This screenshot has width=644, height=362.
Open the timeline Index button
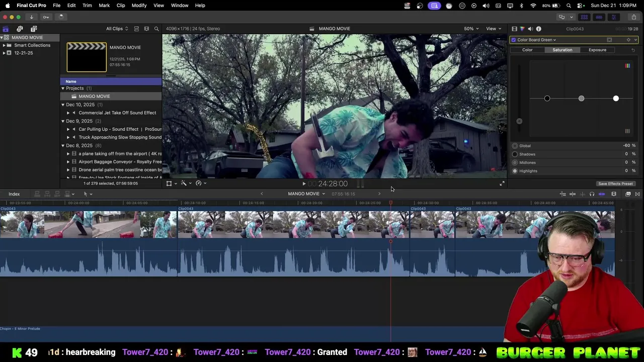click(14, 194)
